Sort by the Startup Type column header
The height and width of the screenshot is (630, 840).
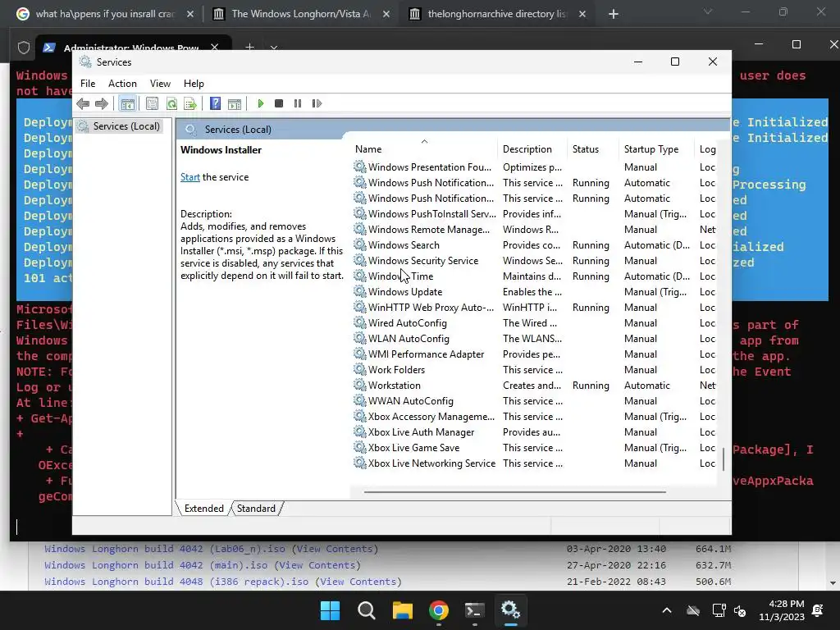coord(651,149)
